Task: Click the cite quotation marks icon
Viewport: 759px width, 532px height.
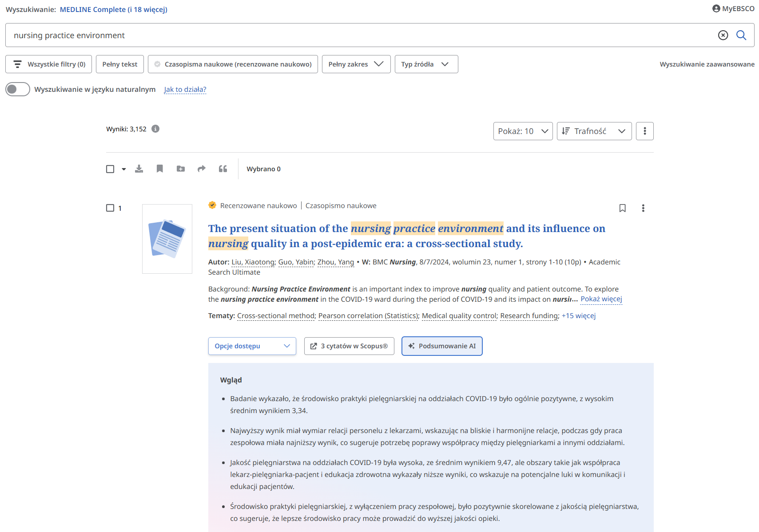Action: coord(223,169)
